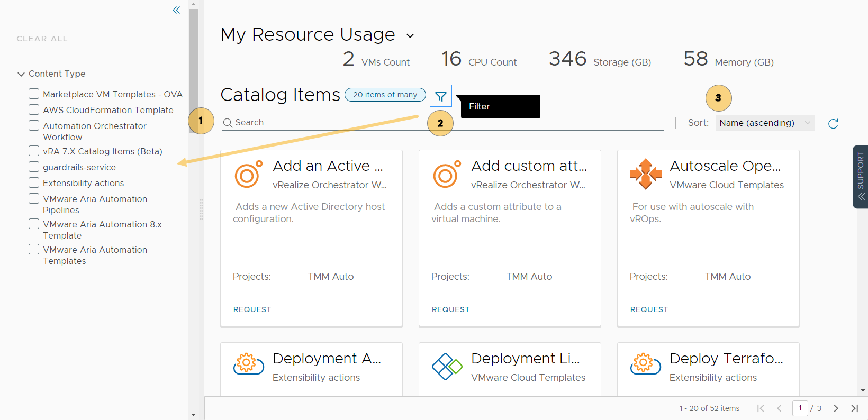Check VMware Aria Automation 8.x Template filter

click(34, 224)
